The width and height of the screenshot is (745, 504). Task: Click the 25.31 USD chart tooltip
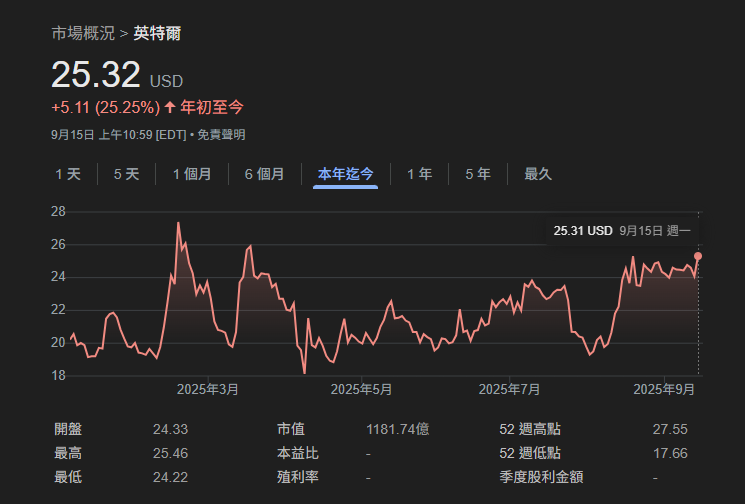tap(622, 231)
